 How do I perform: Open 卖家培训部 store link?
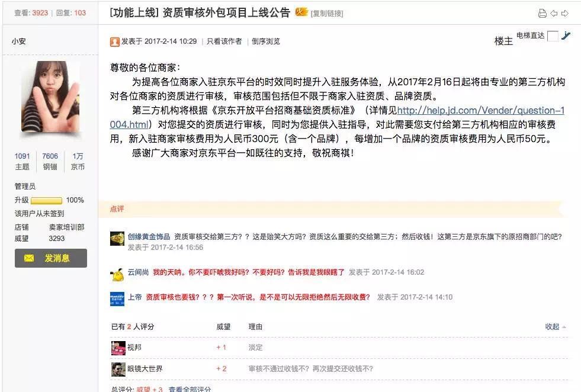point(67,227)
